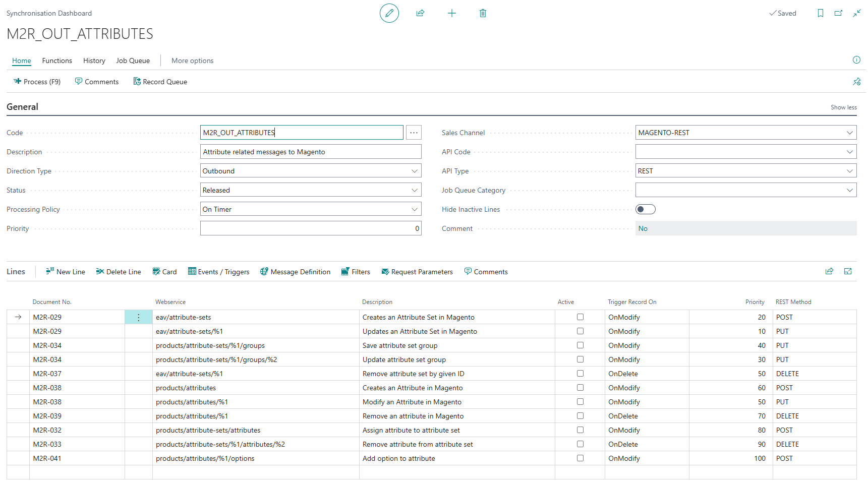
Task: Click REST Method DELETE for M2R-039
Action: (815, 416)
